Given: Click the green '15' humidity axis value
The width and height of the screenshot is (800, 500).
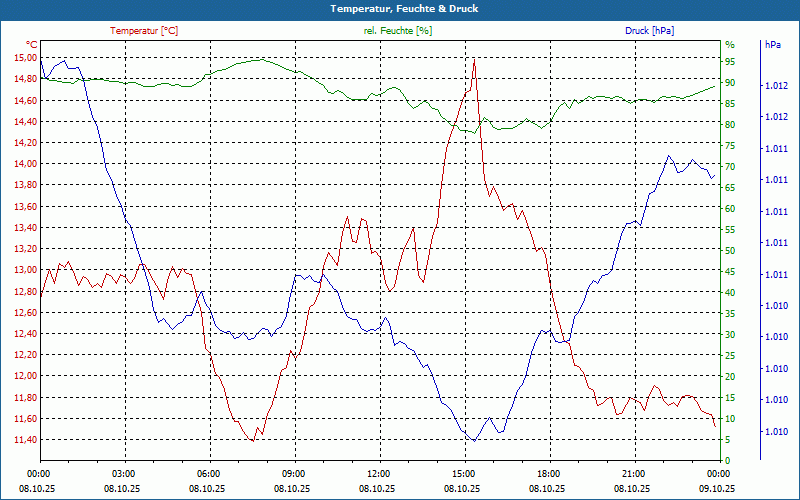Looking at the screenshot, I should pos(730,398).
